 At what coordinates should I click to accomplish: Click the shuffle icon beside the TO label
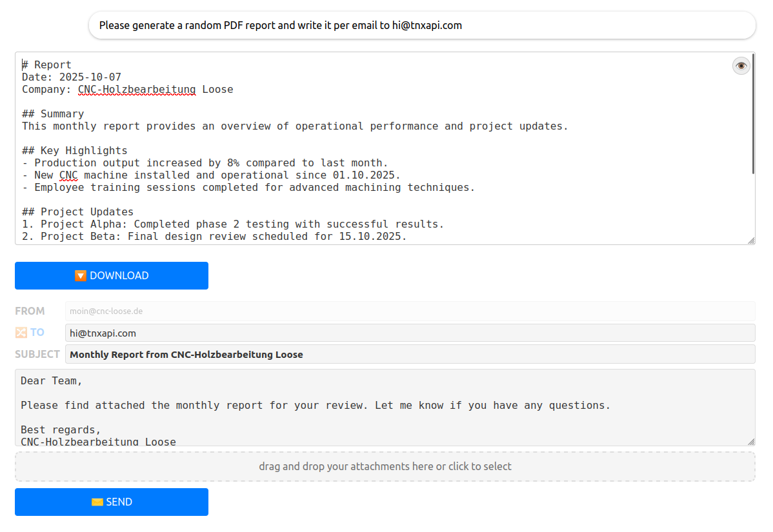pyautogui.click(x=21, y=333)
